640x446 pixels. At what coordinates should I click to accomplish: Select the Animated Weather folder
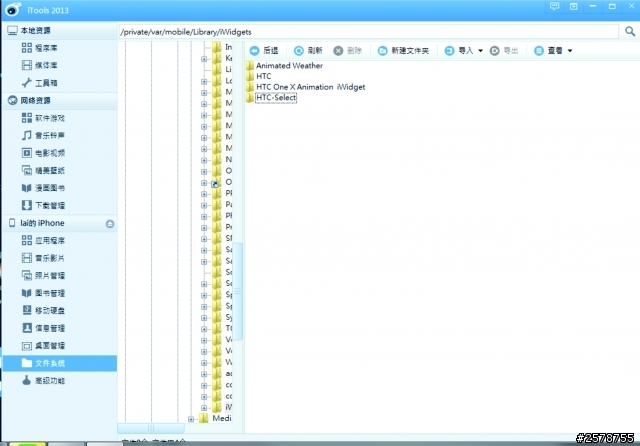point(284,65)
